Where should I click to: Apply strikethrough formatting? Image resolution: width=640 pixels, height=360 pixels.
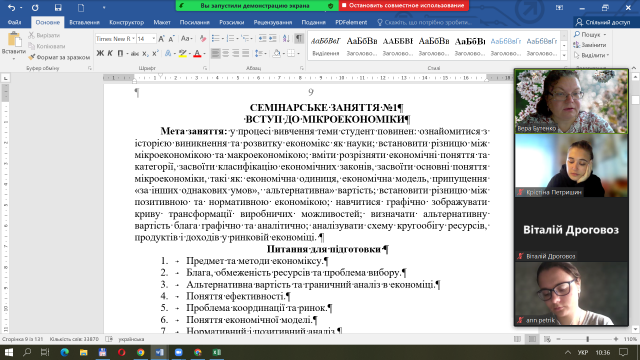coord(134,53)
